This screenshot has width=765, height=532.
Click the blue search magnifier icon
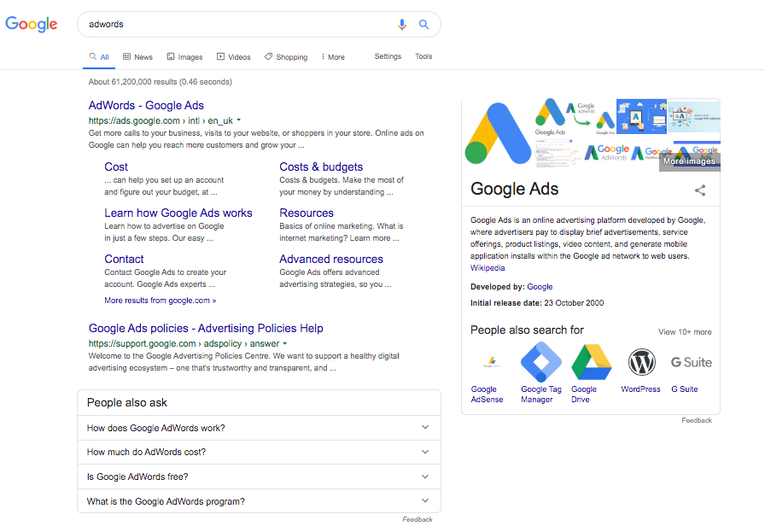click(424, 25)
